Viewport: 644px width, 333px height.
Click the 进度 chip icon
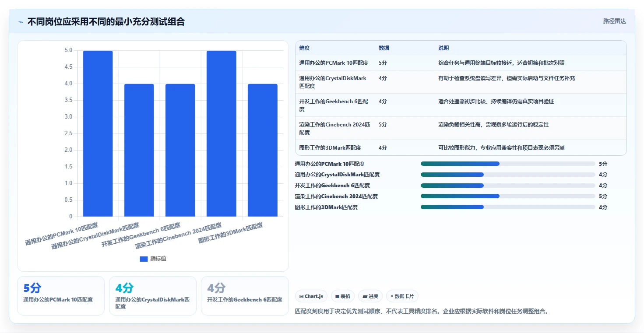pyautogui.click(x=365, y=296)
